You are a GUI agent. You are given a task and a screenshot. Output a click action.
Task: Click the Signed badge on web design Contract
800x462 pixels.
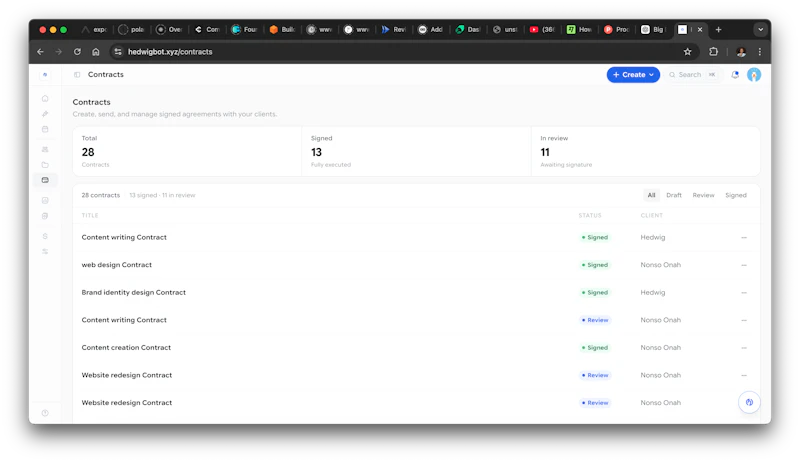[x=595, y=265]
